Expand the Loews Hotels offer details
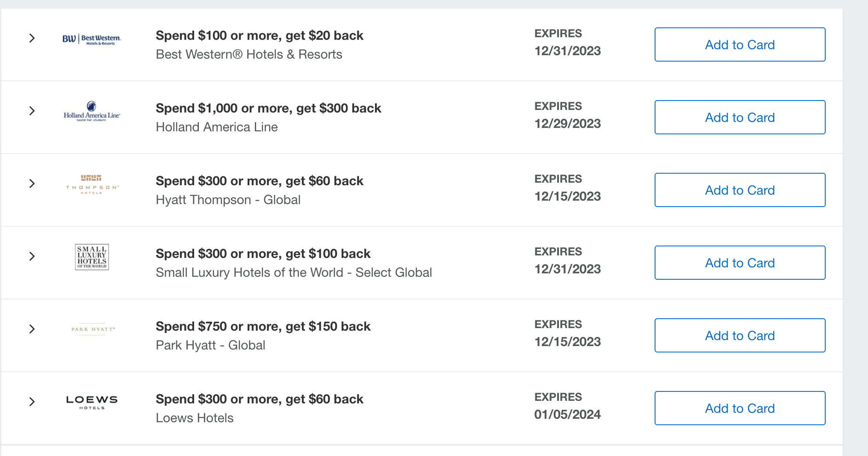This screenshot has height=456, width=868. point(32,402)
